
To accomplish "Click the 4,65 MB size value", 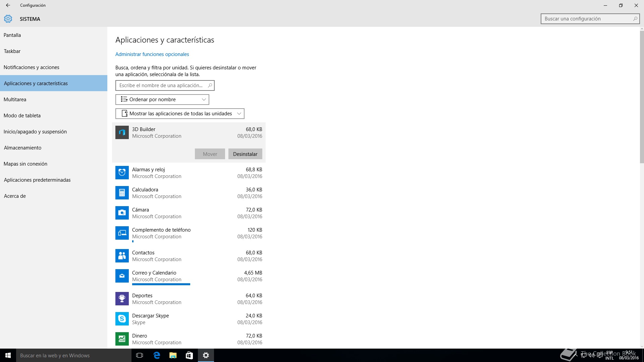I will pos(253,273).
